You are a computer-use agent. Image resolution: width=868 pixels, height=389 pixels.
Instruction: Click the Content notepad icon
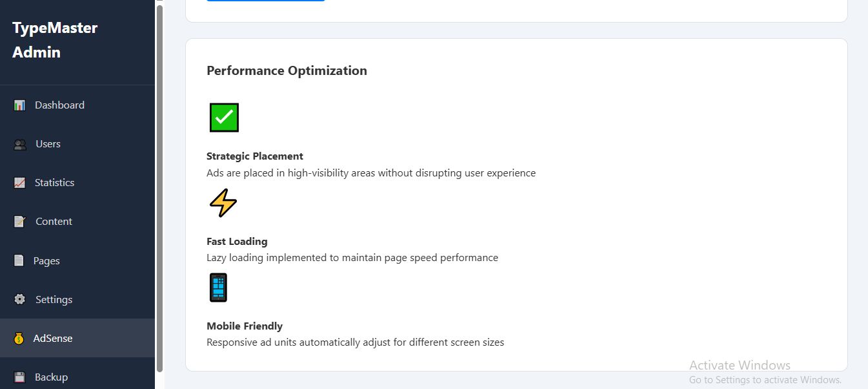[x=20, y=222]
